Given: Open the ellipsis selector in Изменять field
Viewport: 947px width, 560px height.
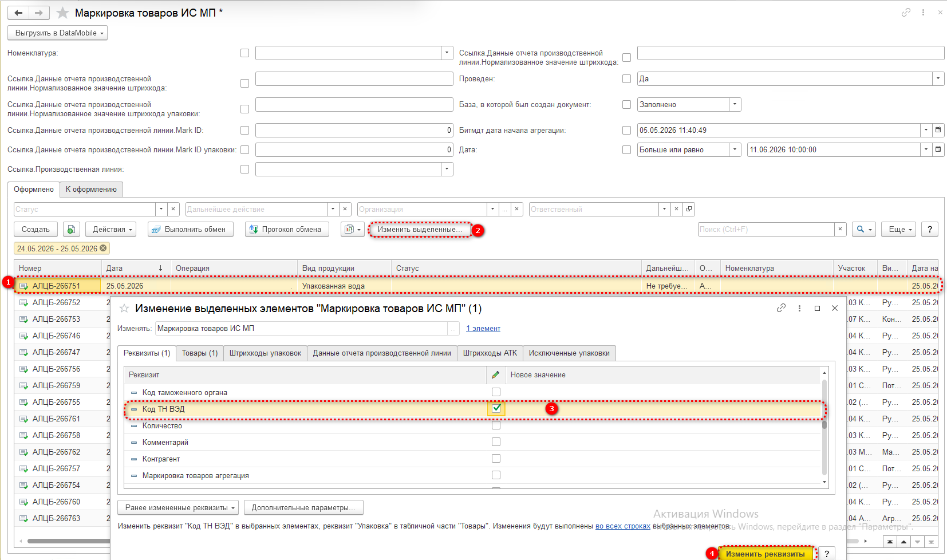Looking at the screenshot, I should (453, 328).
